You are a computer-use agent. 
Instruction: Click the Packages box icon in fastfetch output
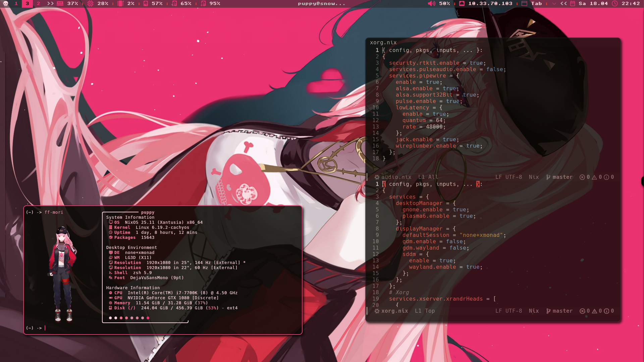(x=111, y=238)
